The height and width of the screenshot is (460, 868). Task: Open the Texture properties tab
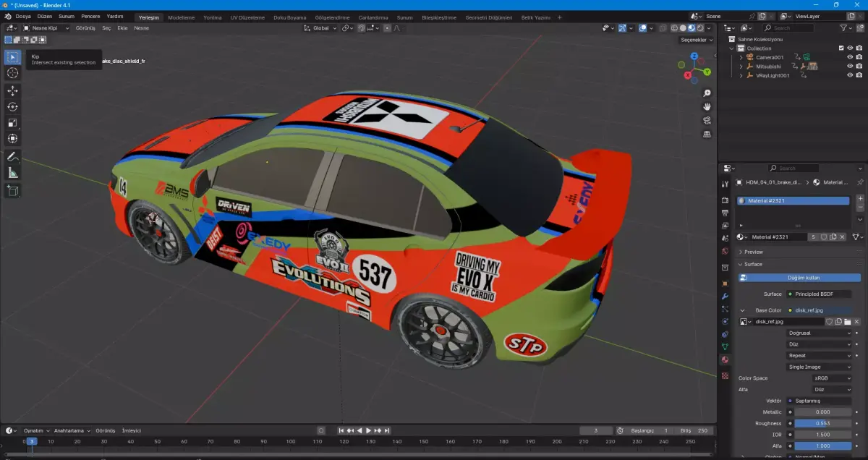(725, 375)
